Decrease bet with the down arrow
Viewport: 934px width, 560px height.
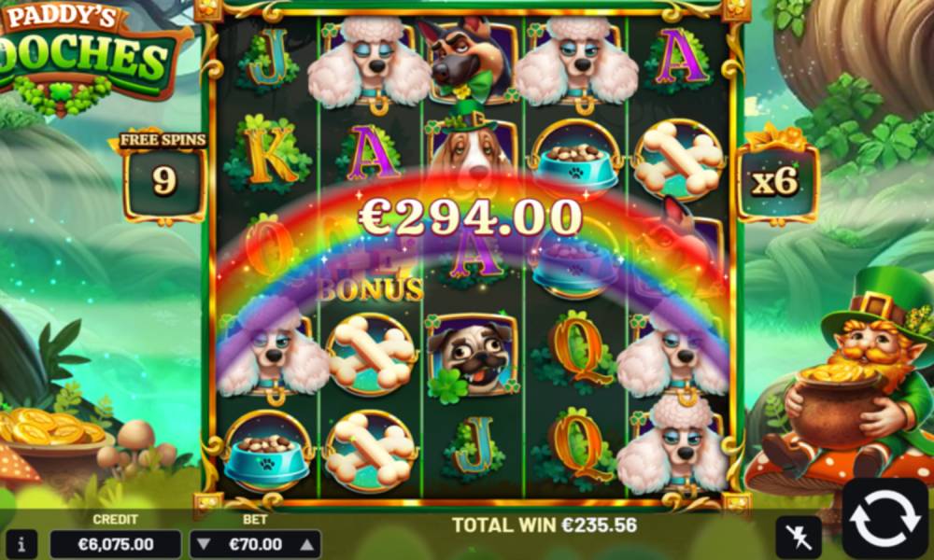pyautogui.click(x=204, y=544)
